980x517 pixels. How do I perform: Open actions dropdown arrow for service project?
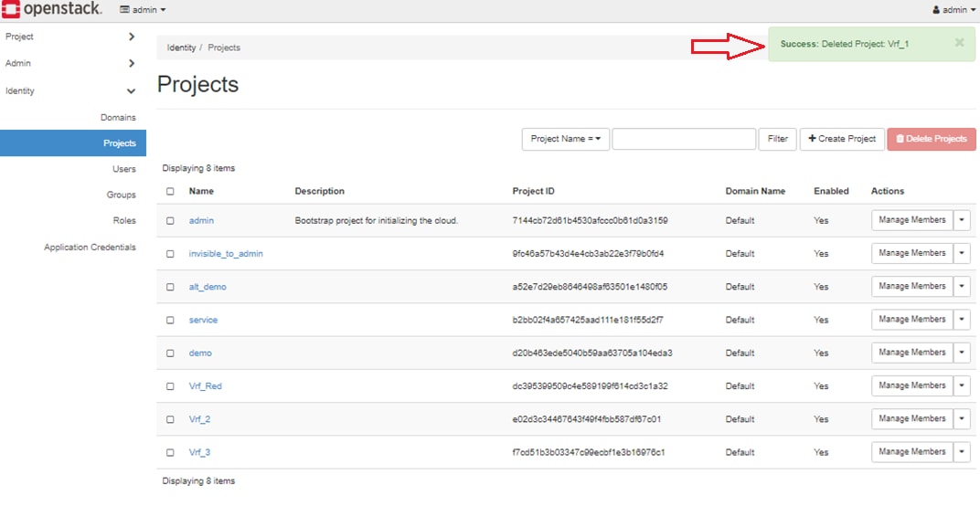point(962,319)
